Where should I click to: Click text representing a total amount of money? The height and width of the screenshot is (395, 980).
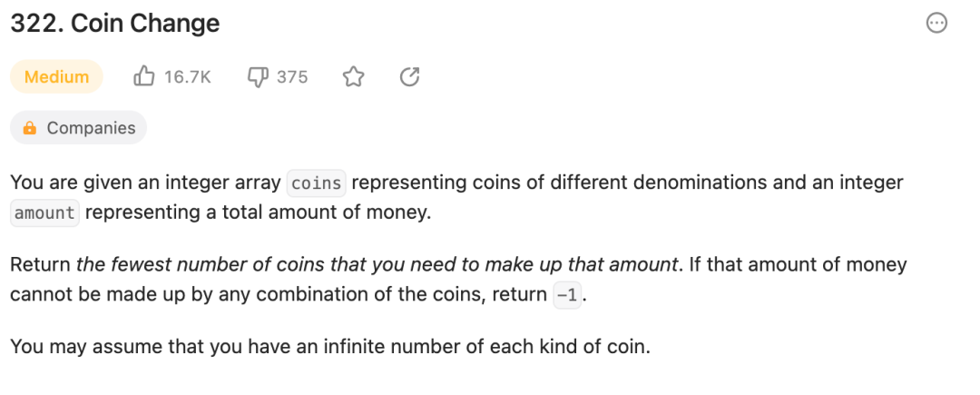(258, 213)
